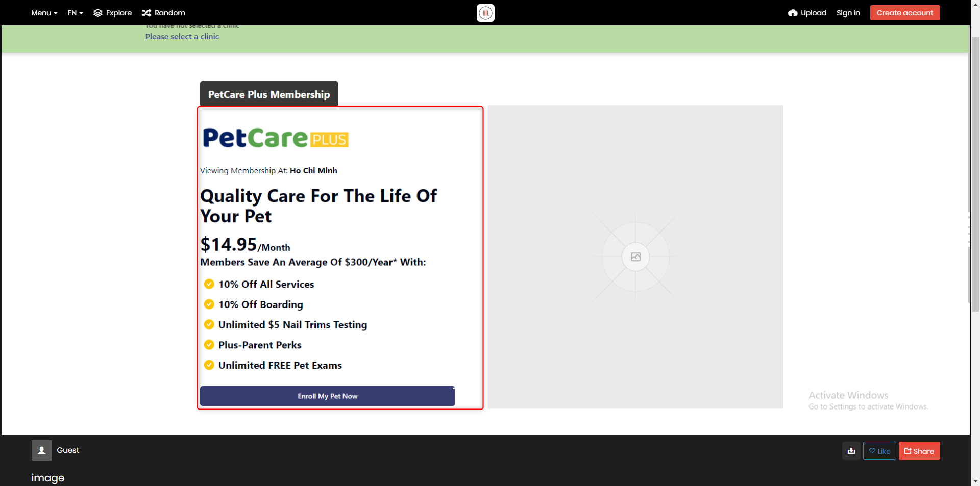Click the Like button

(x=879, y=451)
